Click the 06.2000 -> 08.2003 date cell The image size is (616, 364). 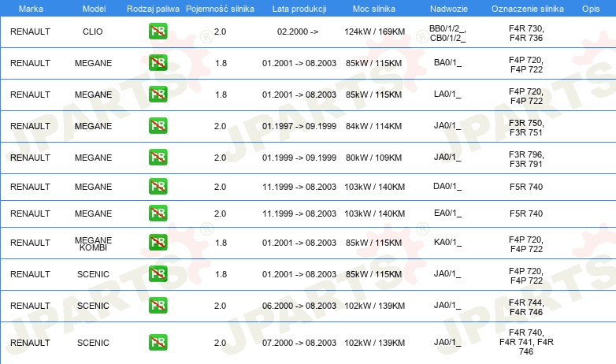[299, 306]
